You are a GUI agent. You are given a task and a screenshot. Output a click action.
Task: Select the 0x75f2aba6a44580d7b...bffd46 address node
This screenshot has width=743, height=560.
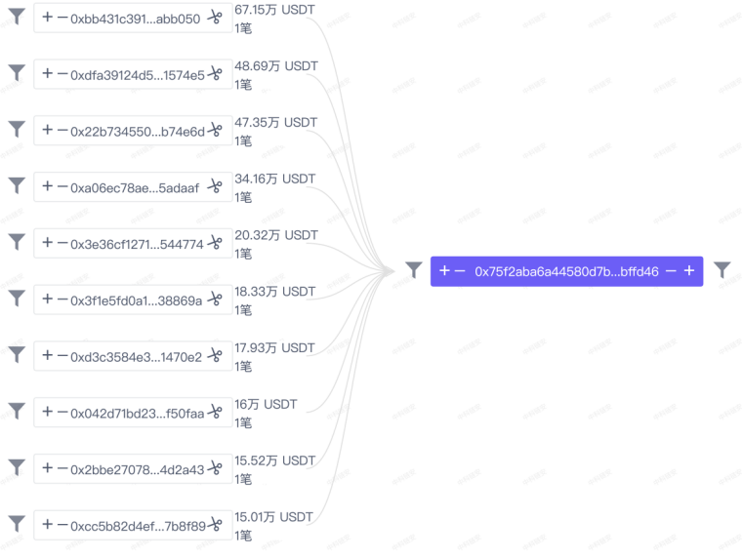click(x=566, y=271)
